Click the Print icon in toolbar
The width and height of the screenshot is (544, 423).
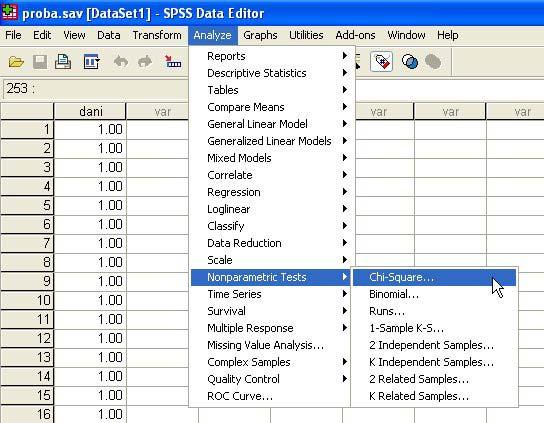click(63, 62)
